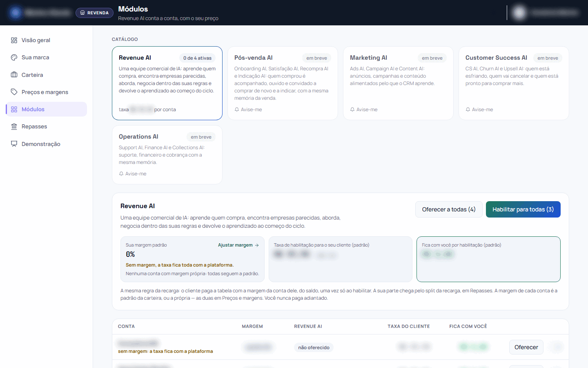Image resolution: width=588 pixels, height=368 pixels.
Task: Click Avise-me on the Operations AI card
Action: [x=133, y=174]
